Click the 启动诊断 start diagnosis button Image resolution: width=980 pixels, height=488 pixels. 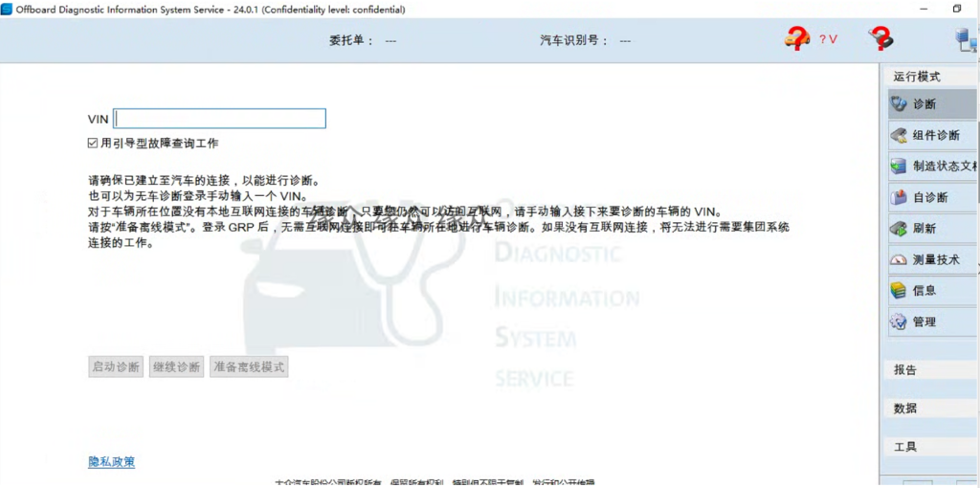[x=116, y=366]
